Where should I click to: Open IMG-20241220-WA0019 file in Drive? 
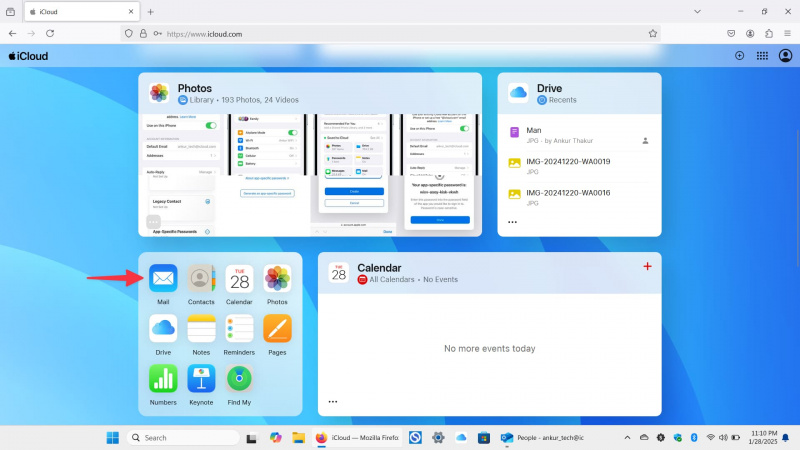[x=579, y=166]
